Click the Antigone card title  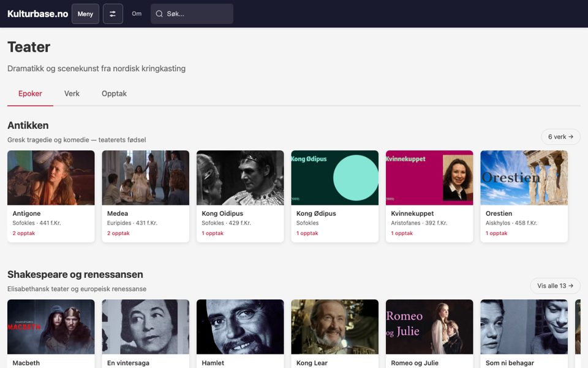(x=26, y=213)
